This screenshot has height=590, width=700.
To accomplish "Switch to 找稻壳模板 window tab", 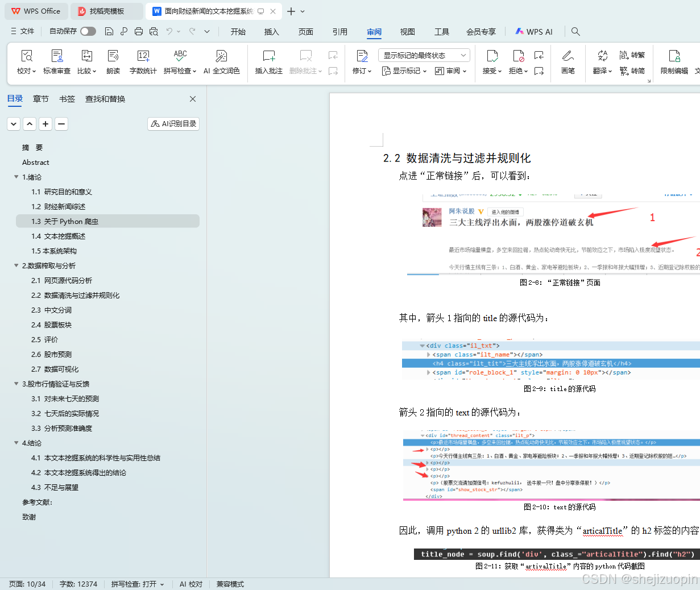I will click(107, 11).
